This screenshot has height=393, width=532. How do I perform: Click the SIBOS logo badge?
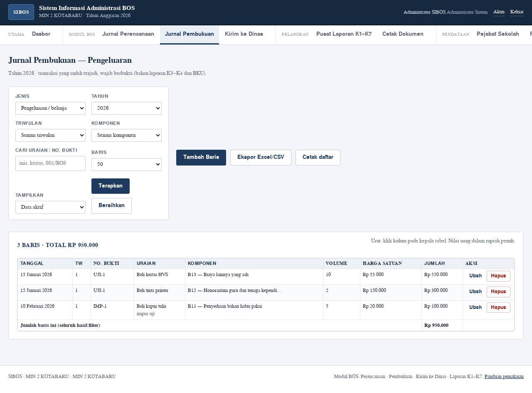tap(21, 12)
